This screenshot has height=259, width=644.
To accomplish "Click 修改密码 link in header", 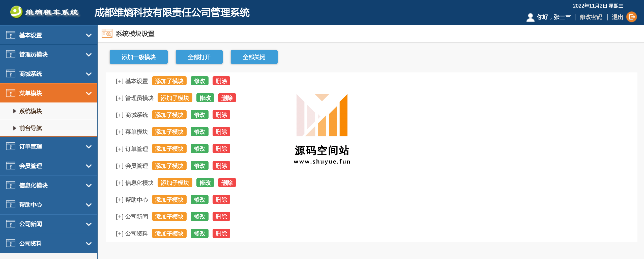I will (591, 17).
